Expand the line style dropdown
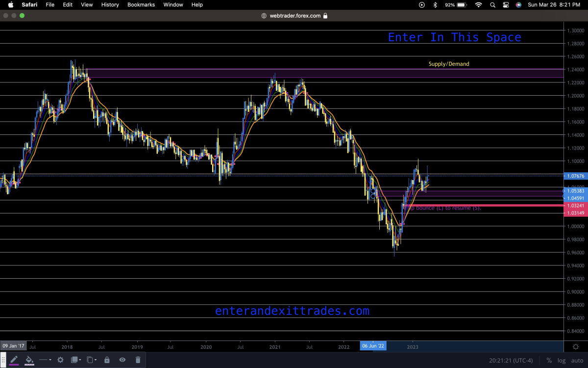Image resolution: width=588 pixels, height=368 pixels. click(45, 360)
